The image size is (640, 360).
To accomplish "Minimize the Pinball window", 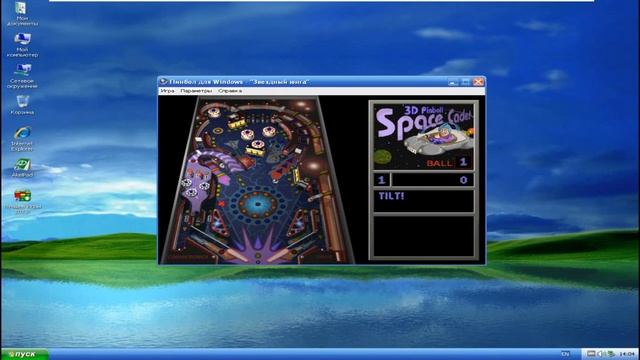I will pos(453,82).
